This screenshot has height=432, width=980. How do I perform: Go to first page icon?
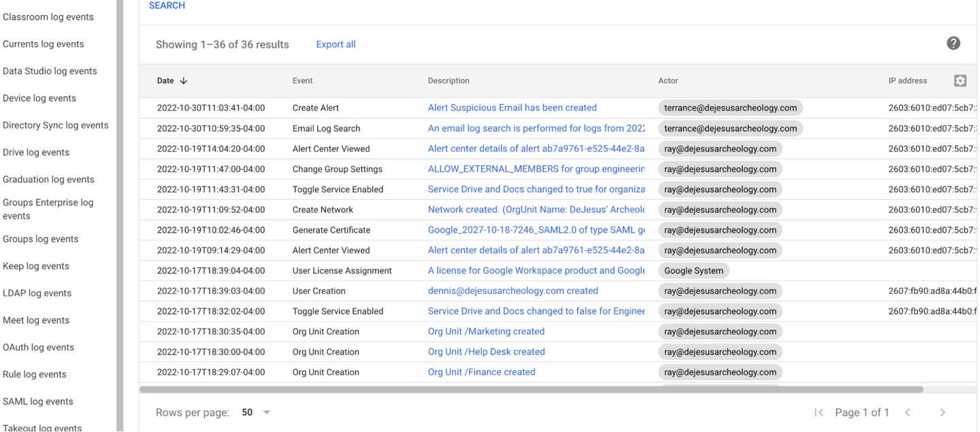point(819,412)
